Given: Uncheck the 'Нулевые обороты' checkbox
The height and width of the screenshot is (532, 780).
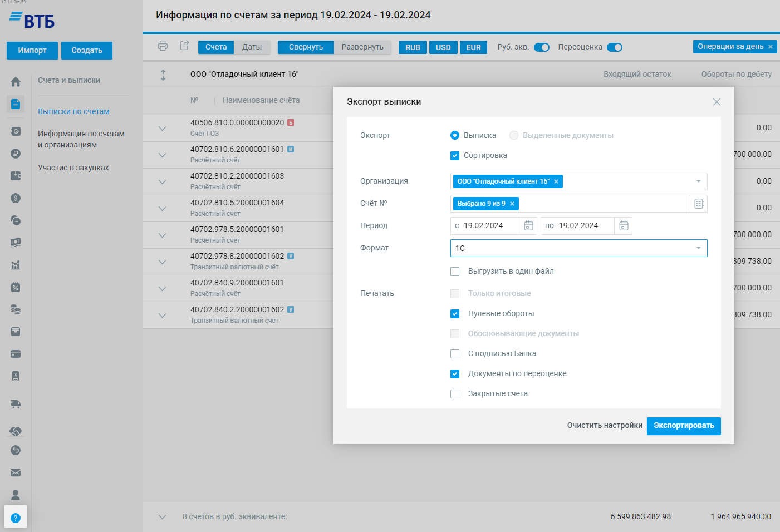Looking at the screenshot, I should coord(455,314).
